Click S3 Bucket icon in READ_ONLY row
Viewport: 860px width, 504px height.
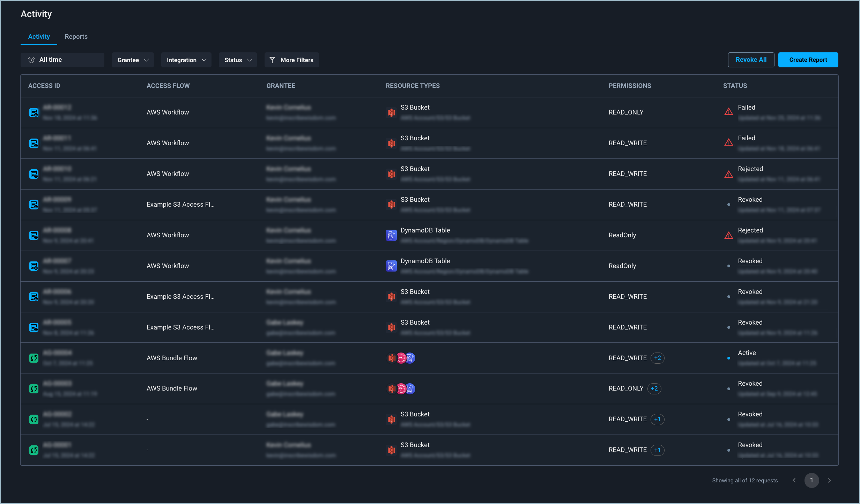pyautogui.click(x=391, y=112)
